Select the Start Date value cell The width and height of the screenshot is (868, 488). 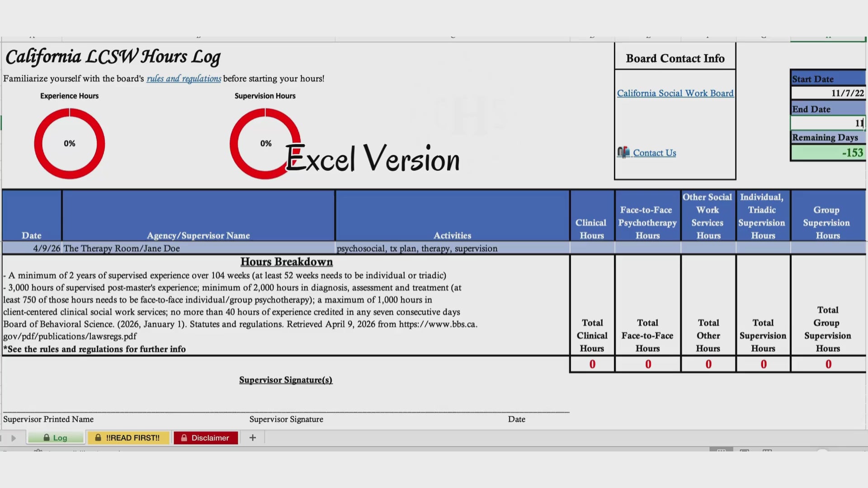[x=828, y=93]
